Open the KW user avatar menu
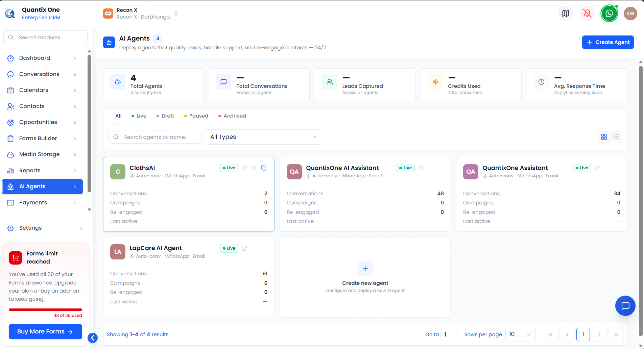Image resolution: width=644 pixels, height=349 pixels. pos(630,14)
